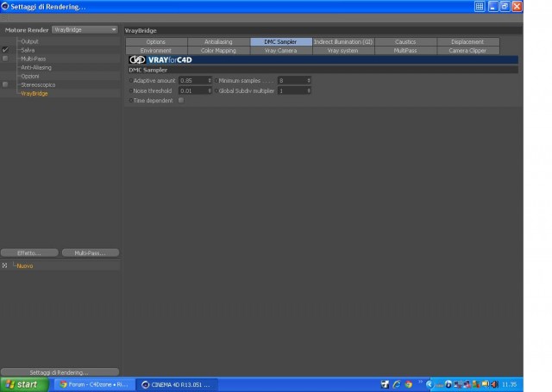Select Opzioni in the settings tree
Screen dimensions: 552x392
30,76
